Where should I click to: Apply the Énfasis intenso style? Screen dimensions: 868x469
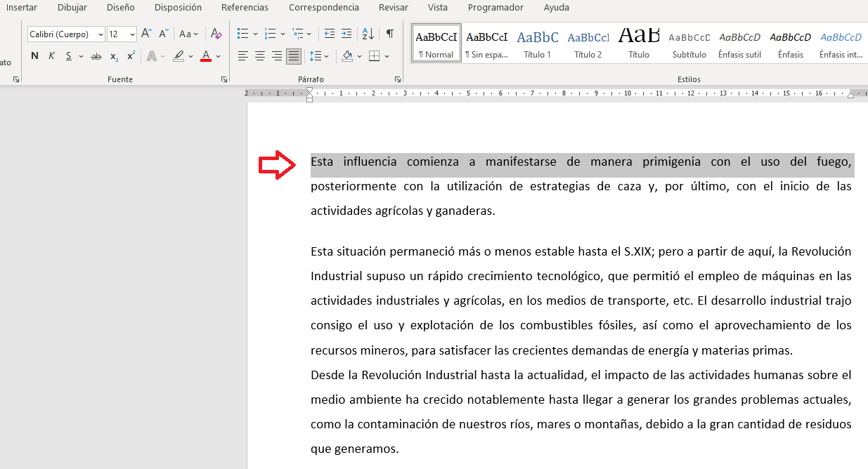click(841, 44)
